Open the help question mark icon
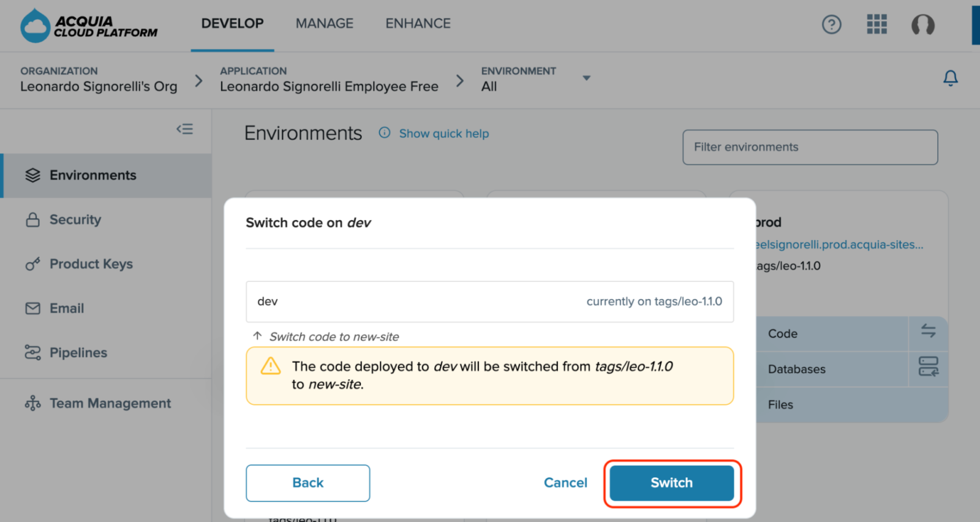 click(x=831, y=25)
